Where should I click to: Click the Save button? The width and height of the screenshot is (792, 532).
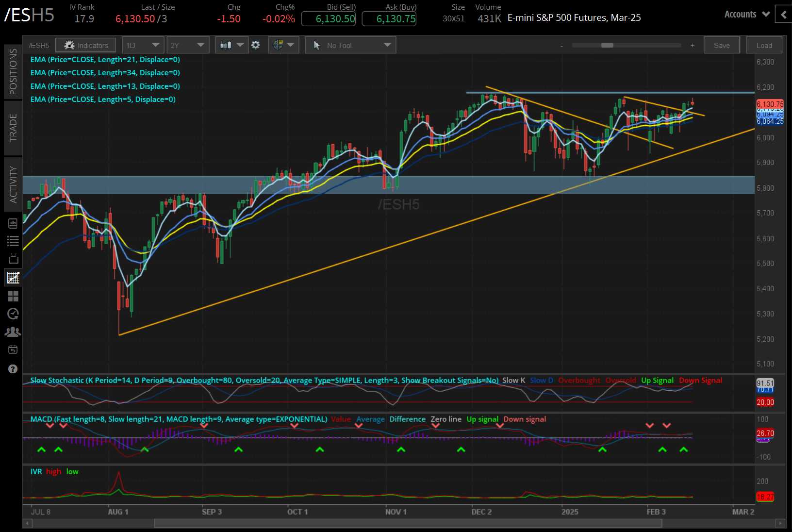click(x=722, y=45)
